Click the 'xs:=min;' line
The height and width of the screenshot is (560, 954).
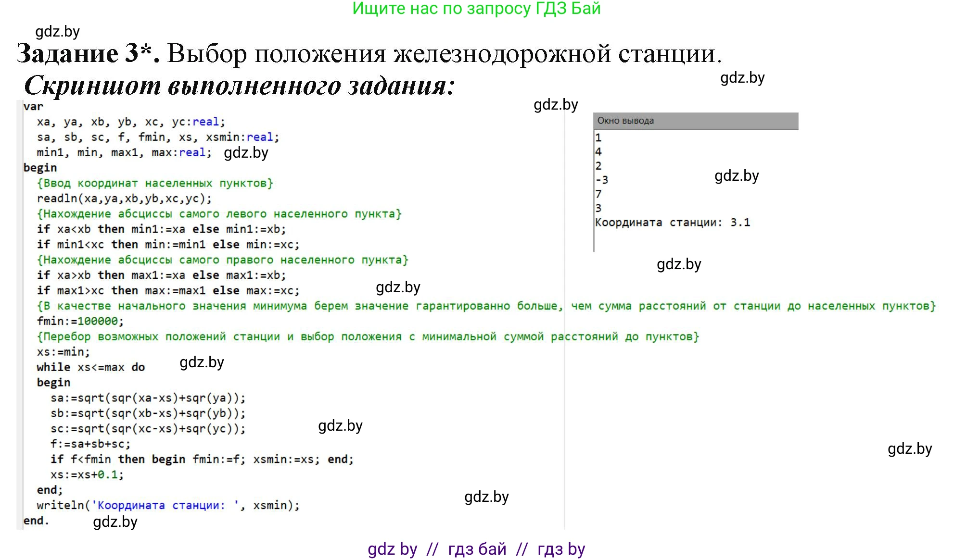tap(64, 352)
